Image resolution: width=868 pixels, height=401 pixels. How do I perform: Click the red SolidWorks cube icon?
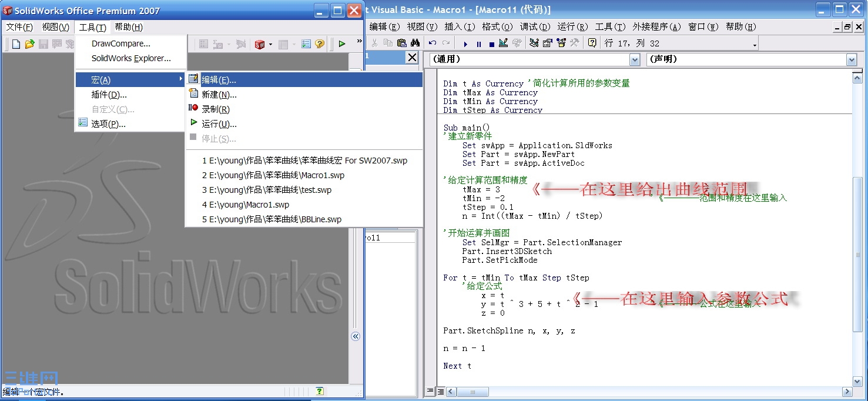click(x=260, y=44)
